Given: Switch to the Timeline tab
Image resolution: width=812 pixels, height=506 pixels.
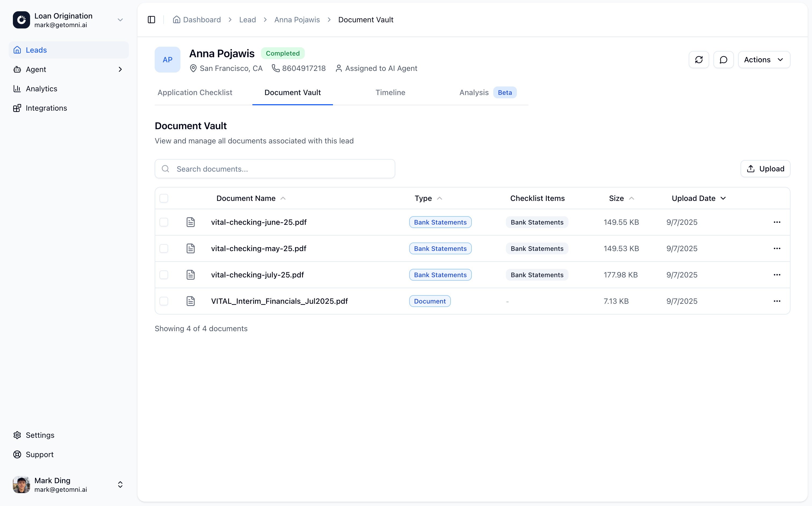Looking at the screenshot, I should [390, 92].
